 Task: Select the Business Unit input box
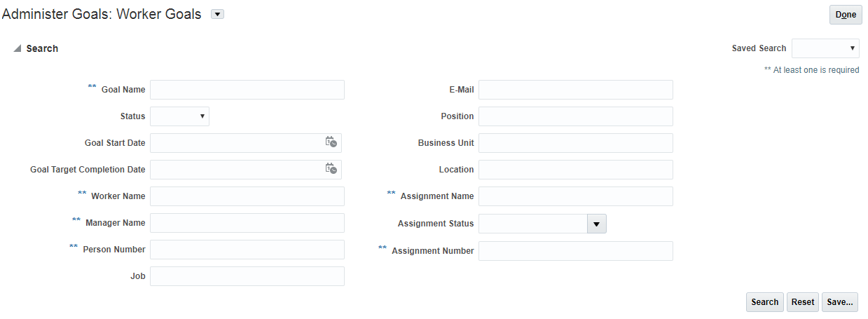(x=575, y=143)
